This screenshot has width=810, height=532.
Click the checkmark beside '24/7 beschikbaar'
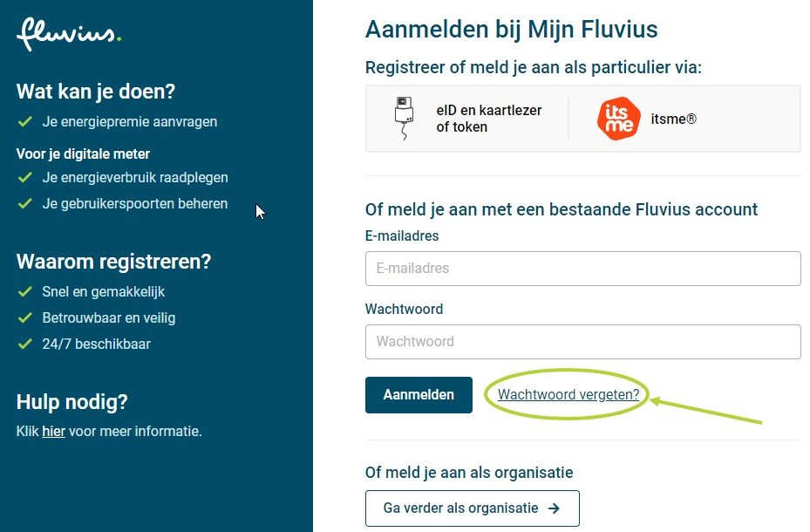24,344
